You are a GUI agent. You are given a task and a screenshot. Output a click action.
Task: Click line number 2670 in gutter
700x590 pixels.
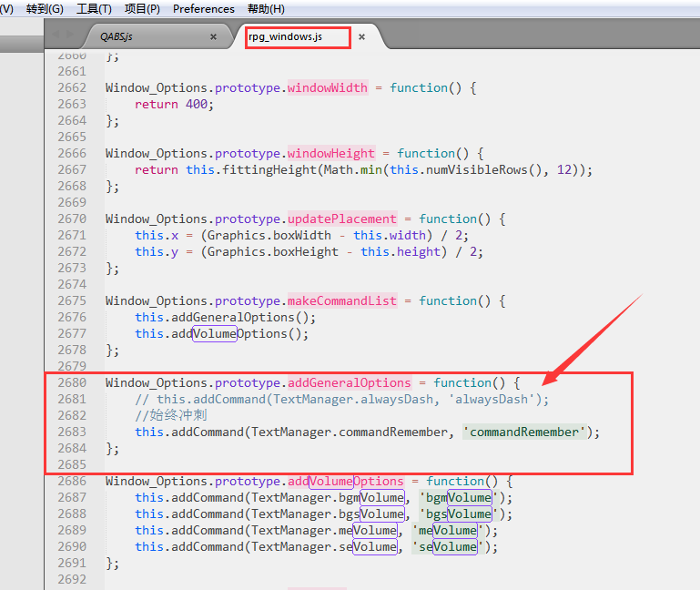click(72, 219)
